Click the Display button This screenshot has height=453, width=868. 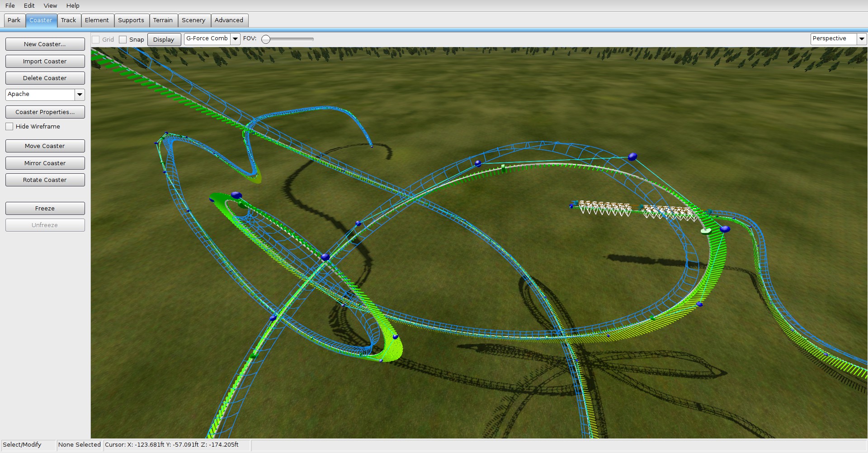[x=164, y=40]
